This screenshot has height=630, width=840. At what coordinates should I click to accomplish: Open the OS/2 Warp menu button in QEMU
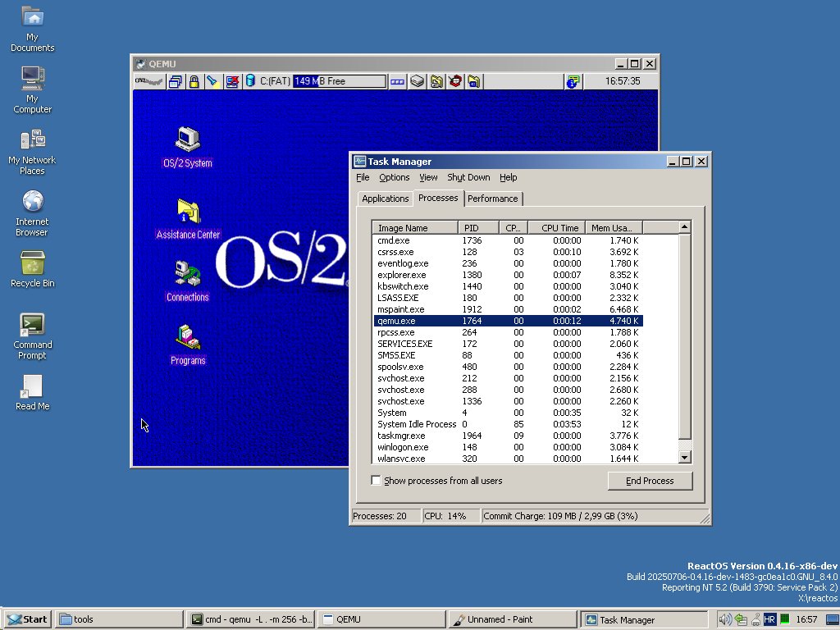[x=148, y=81]
